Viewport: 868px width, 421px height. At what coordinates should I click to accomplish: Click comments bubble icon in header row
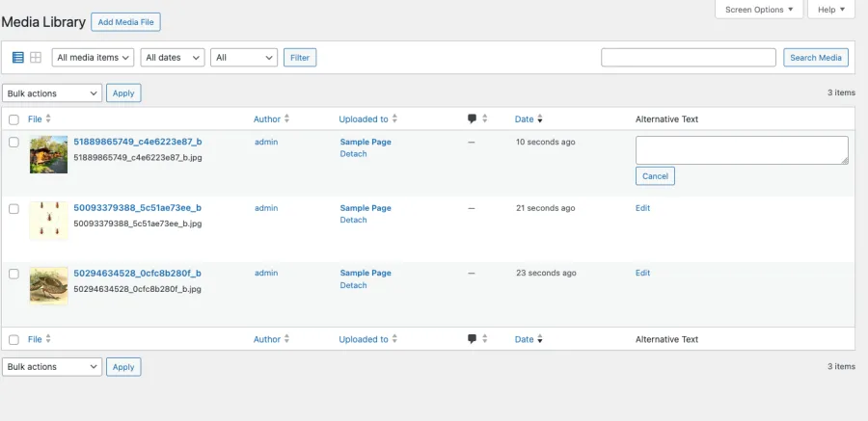click(x=473, y=118)
